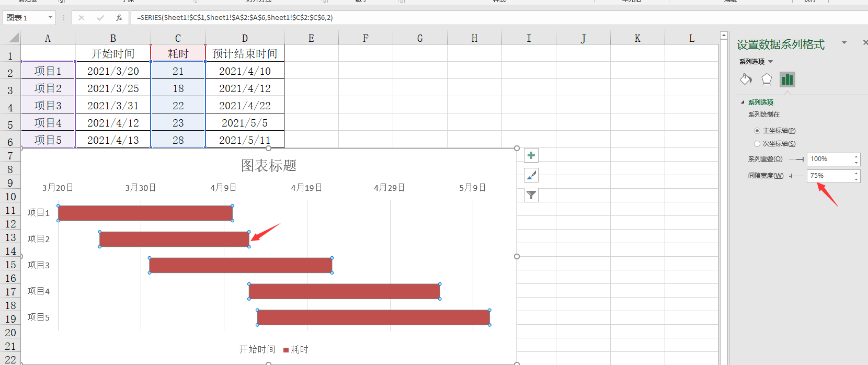Open the Name Box dropdown arrow
This screenshot has height=365, width=868.
[50, 18]
